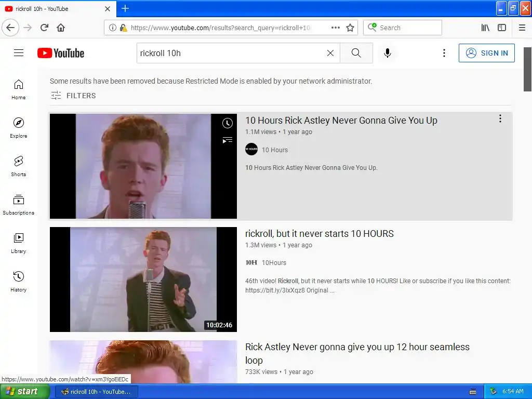Open the '10 Hours' channel avatar
The height and width of the screenshot is (399, 532).
(x=251, y=149)
